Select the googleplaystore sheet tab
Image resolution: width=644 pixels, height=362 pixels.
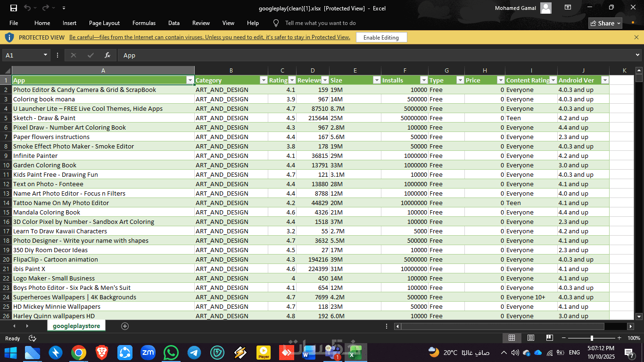pos(76,326)
